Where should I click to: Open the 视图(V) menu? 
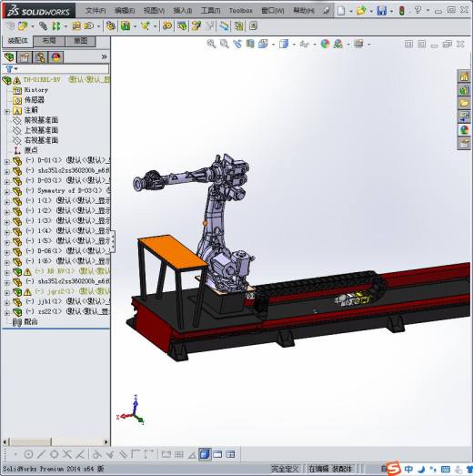point(154,10)
